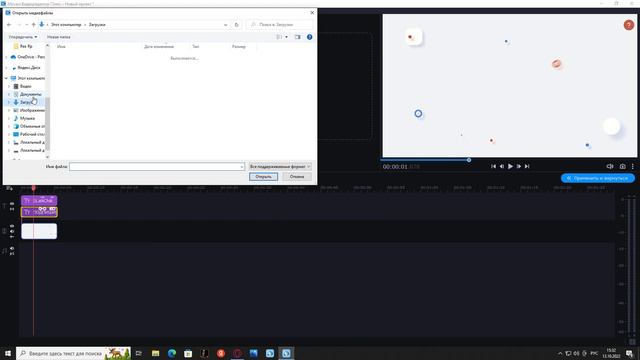Go up one folder level
The height and width of the screenshot is (360, 640).
click(33, 25)
